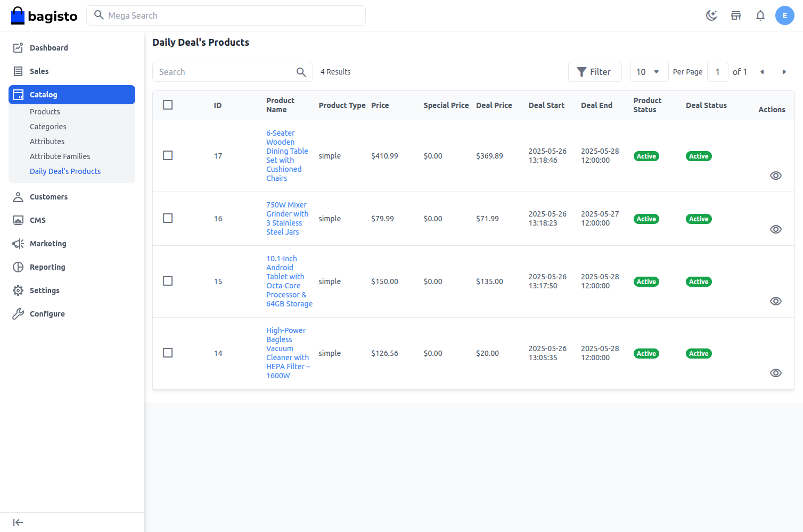Image resolution: width=803 pixels, height=532 pixels.
Task: Sort by Special Price column header
Action: click(446, 105)
